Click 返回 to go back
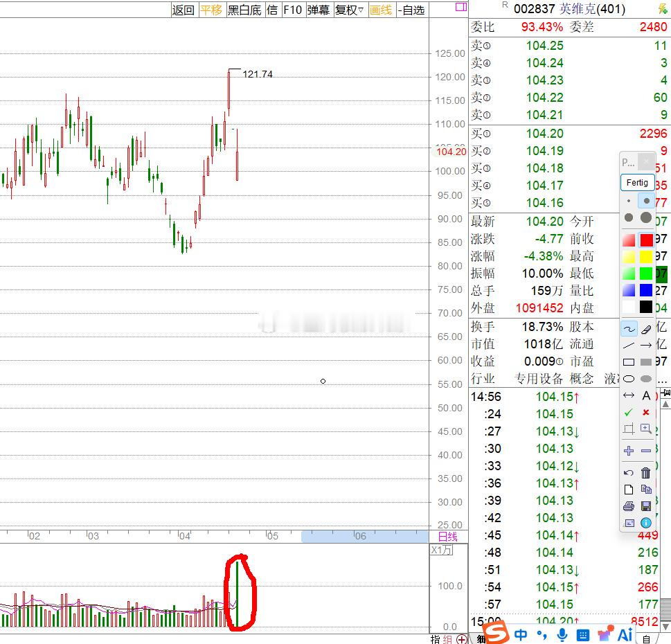Image resolution: width=671 pixels, height=644 pixels. pyautogui.click(x=183, y=10)
